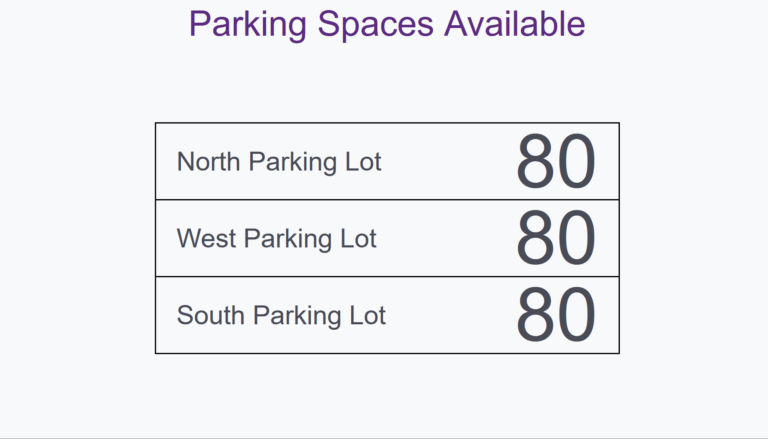Click the South Parking Lot count of 80
768x439 pixels.
[x=556, y=315]
